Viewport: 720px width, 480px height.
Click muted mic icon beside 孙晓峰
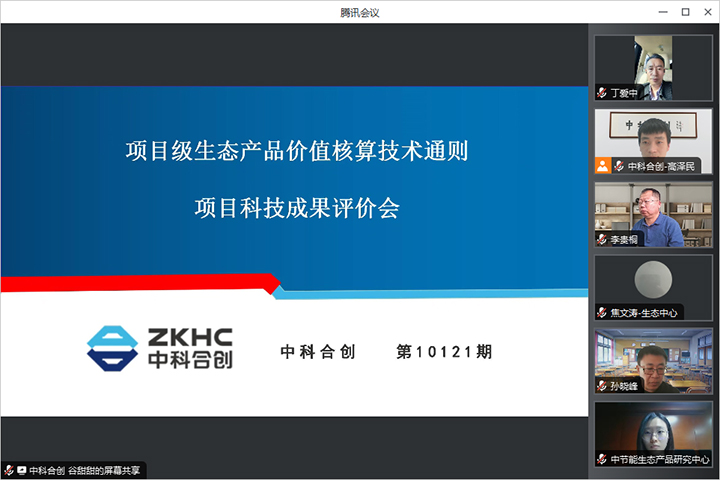602,386
